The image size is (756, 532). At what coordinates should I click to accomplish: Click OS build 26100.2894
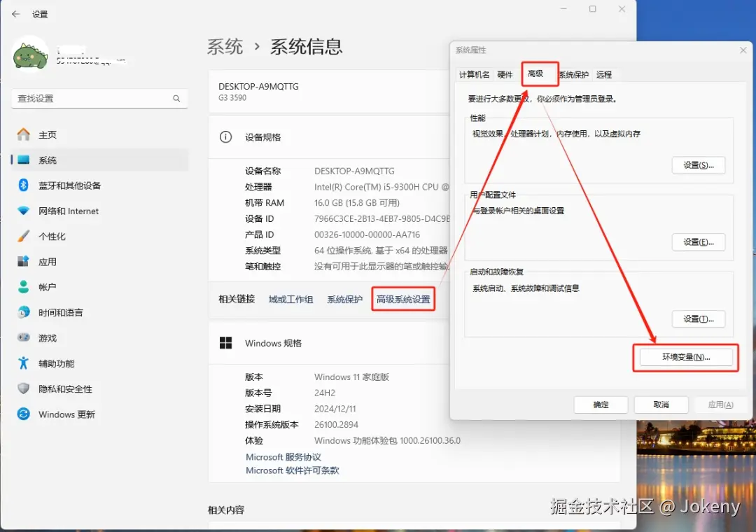[337, 425]
